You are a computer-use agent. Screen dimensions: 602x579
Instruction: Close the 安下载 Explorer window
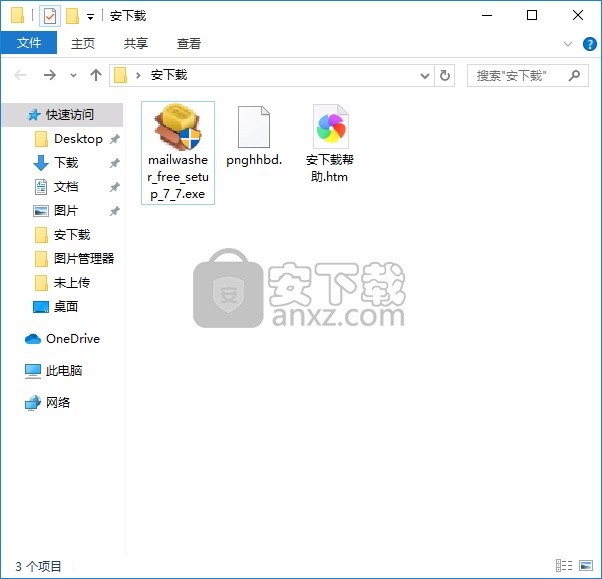point(578,15)
